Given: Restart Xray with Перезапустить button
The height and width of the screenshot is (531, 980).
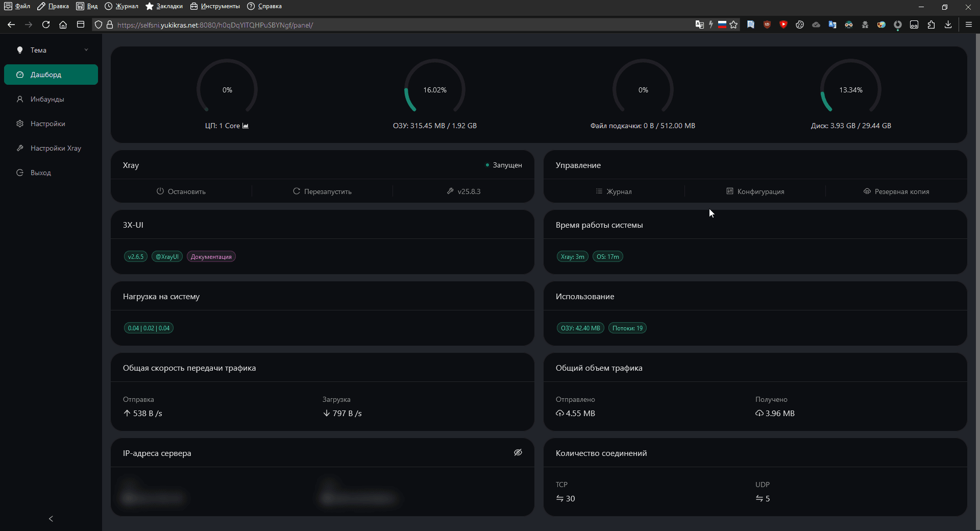Looking at the screenshot, I should pos(322,191).
